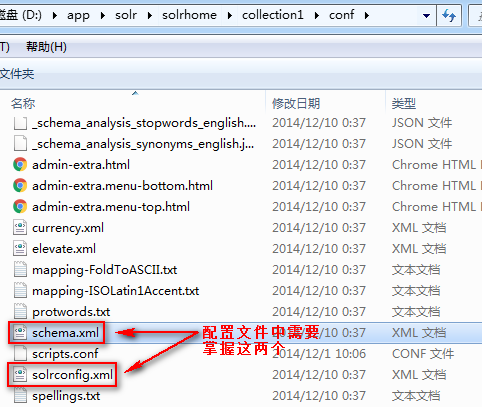This screenshot has width=482, height=407.
Task: Click 文本文档 type of protwords.txt
Action: coord(416,312)
